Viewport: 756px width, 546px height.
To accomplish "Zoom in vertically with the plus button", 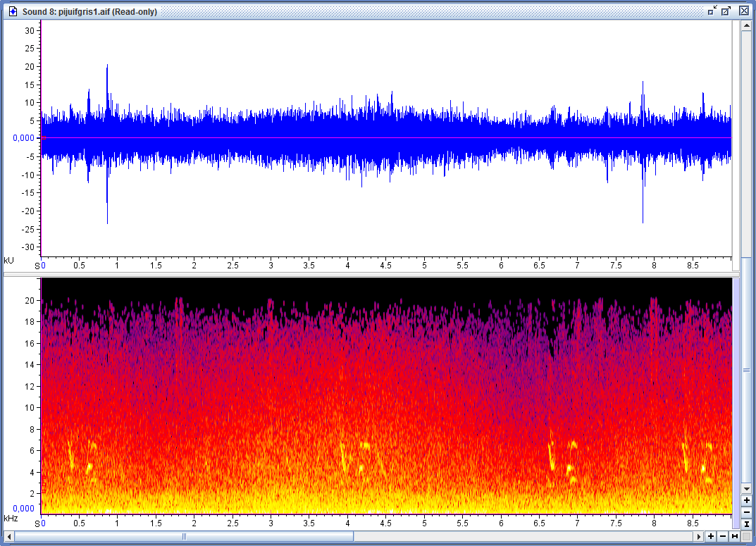I will [746, 500].
